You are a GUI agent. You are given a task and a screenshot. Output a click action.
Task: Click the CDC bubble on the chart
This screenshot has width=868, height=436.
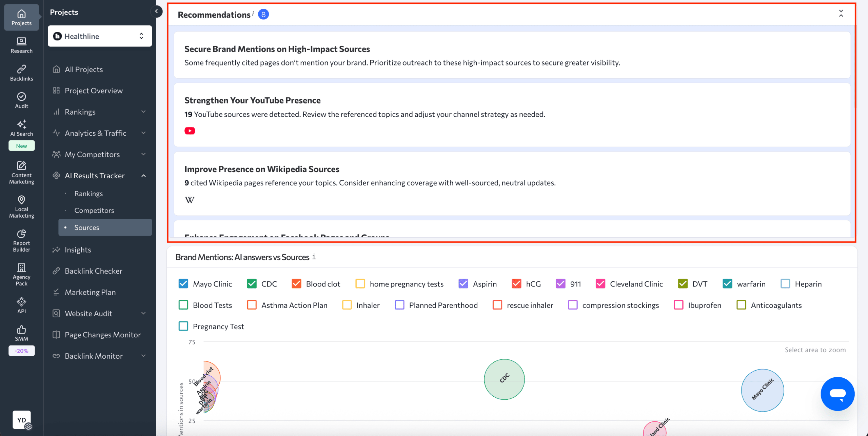point(504,379)
